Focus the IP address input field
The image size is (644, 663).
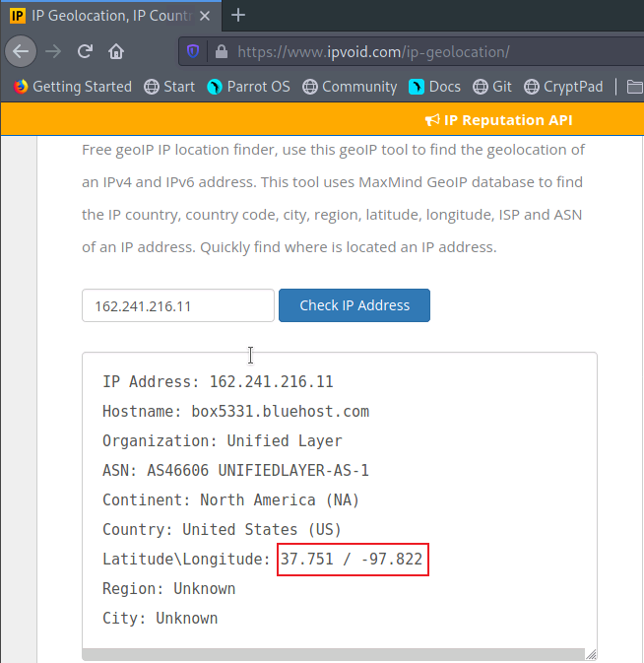(x=177, y=305)
